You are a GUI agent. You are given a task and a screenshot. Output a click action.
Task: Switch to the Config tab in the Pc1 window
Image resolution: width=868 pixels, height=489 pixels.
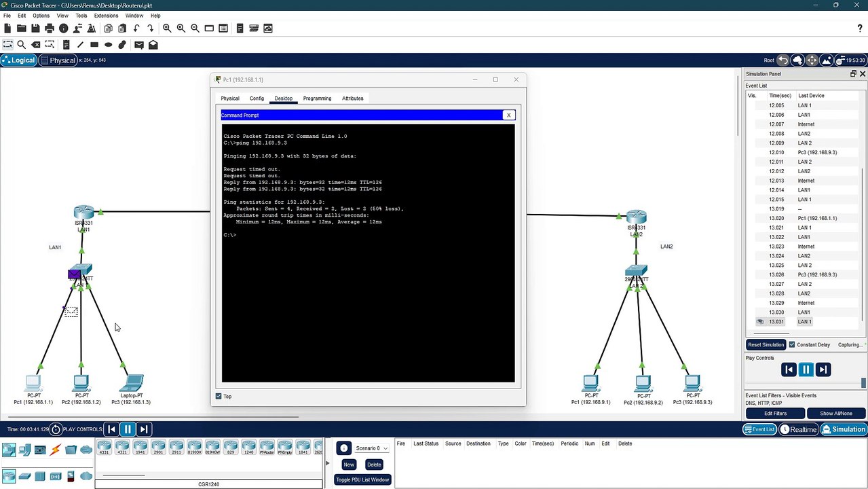pyautogui.click(x=257, y=98)
